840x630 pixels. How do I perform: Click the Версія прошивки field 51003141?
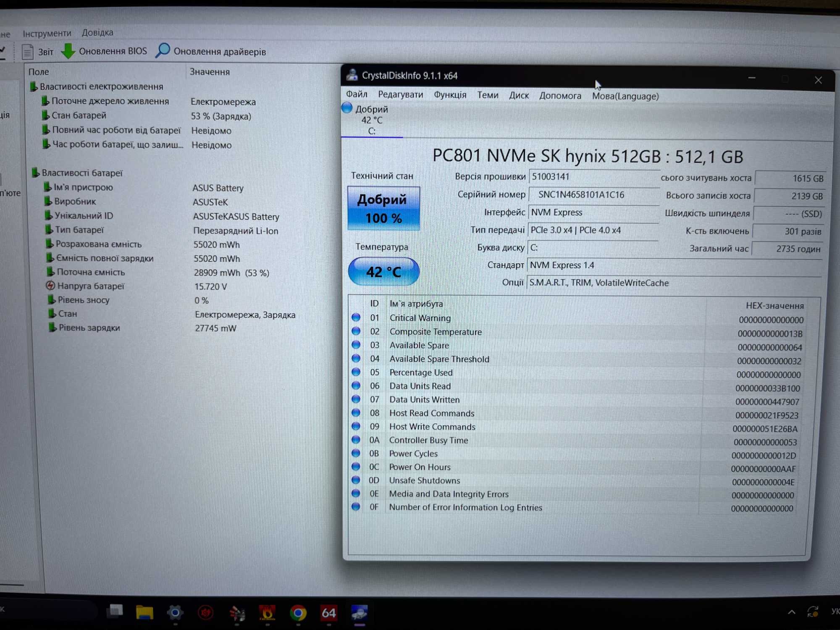click(594, 177)
